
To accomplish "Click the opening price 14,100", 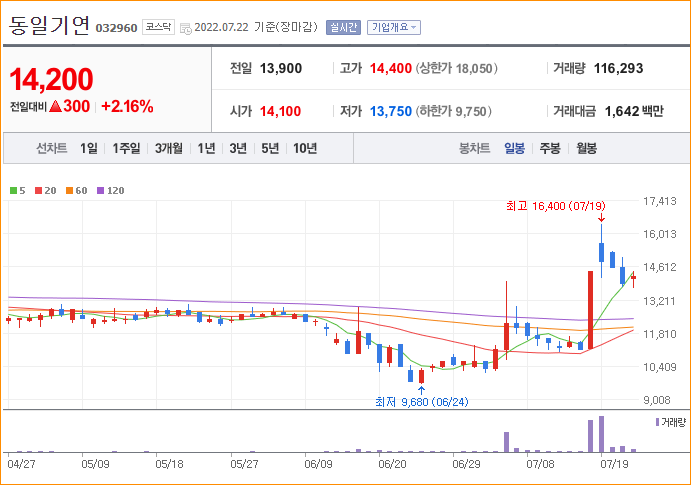I will 280,111.
